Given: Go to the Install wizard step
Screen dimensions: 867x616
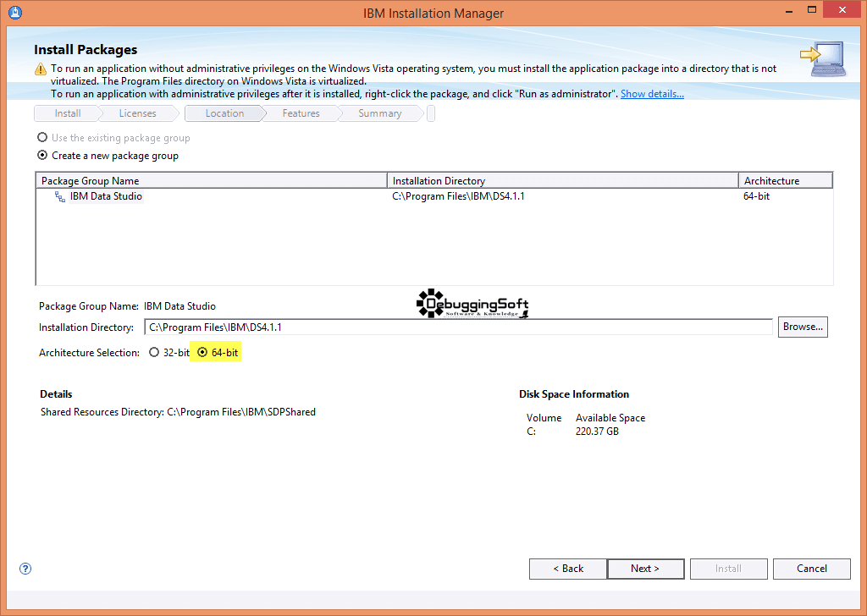Looking at the screenshot, I should click(68, 113).
